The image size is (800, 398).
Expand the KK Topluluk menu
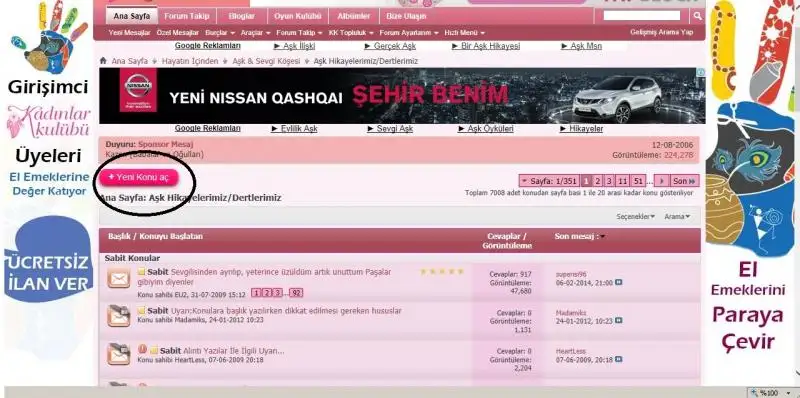tap(351, 33)
